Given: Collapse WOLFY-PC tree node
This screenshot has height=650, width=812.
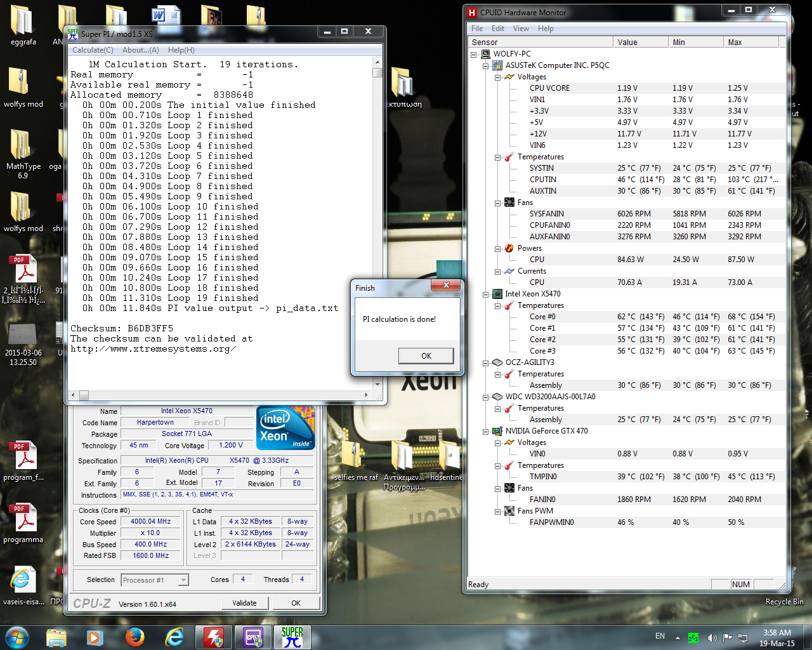Looking at the screenshot, I should click(x=474, y=54).
